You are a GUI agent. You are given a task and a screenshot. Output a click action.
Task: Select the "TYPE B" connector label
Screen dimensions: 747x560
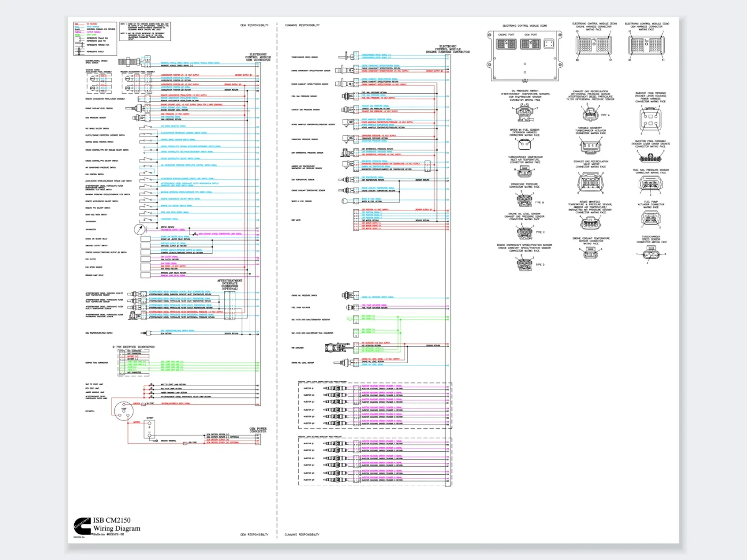pyautogui.click(x=539, y=203)
